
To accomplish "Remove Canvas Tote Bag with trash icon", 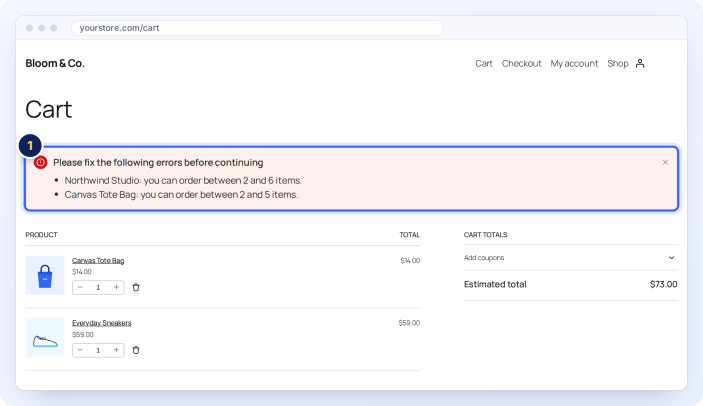I will 136,287.
